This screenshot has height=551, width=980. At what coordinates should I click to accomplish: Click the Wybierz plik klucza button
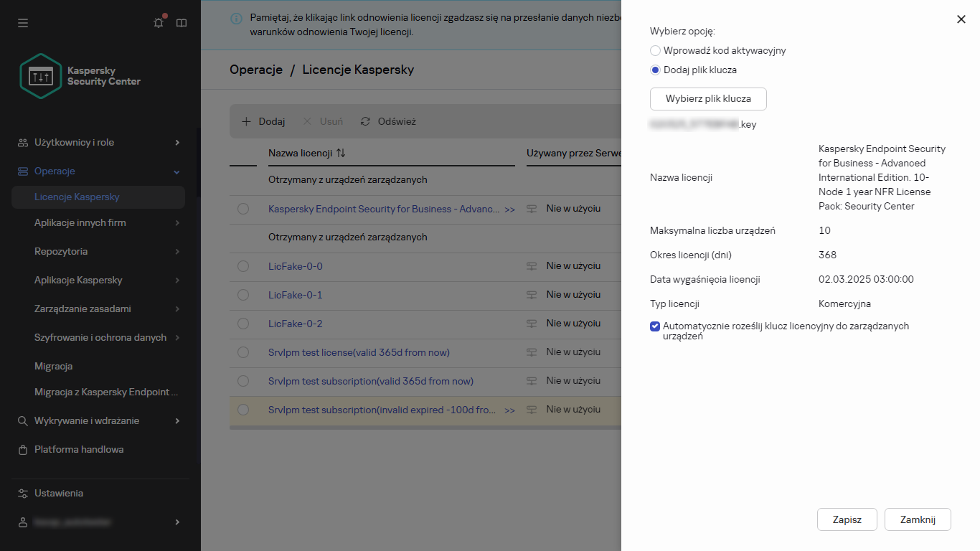(x=708, y=99)
